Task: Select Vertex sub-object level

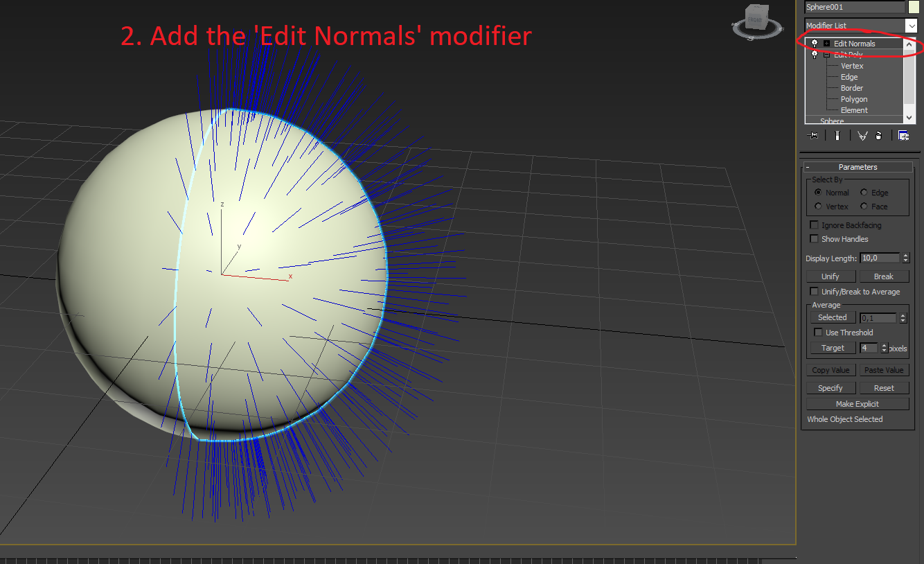Action: (x=852, y=66)
